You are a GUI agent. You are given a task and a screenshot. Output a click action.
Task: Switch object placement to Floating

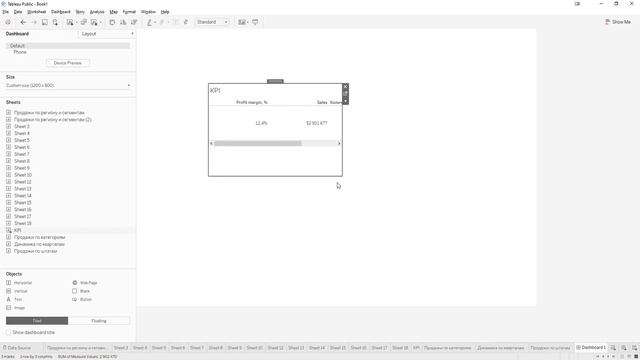click(99, 321)
